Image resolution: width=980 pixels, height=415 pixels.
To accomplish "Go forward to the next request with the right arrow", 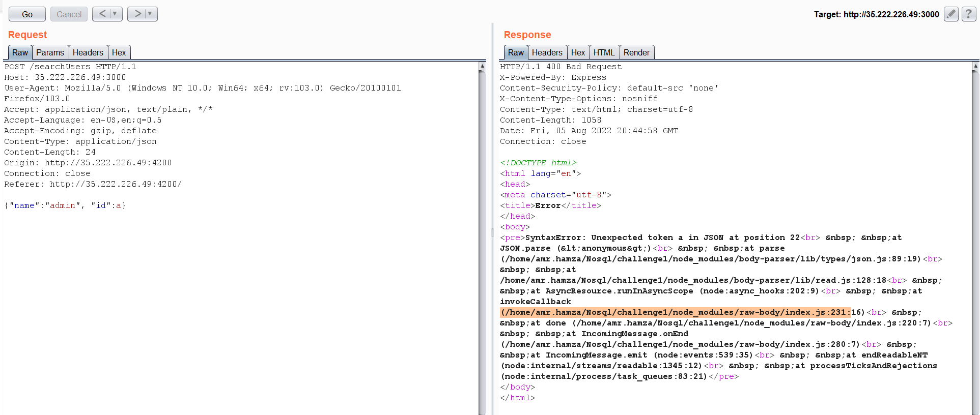I will click(137, 14).
